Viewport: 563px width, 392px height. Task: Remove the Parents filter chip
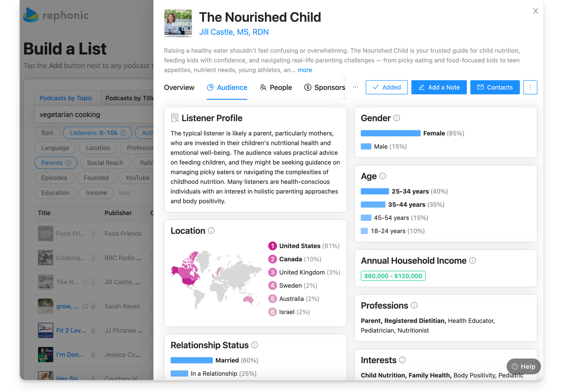coord(68,163)
